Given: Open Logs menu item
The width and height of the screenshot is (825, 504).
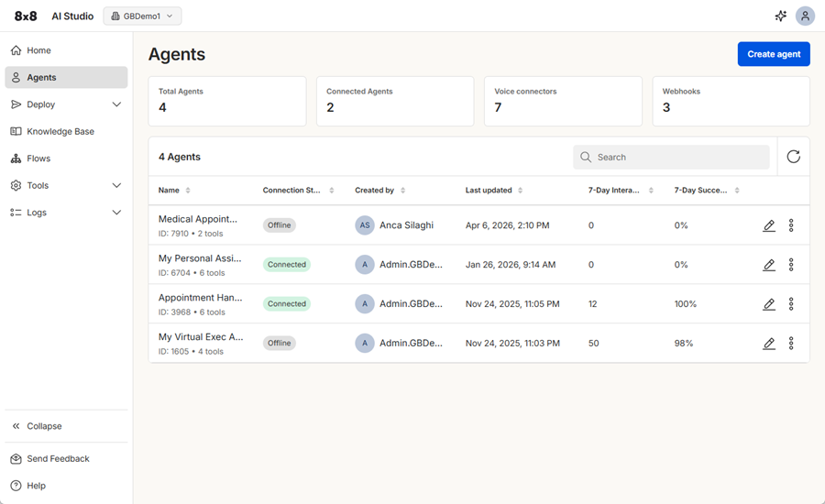Looking at the screenshot, I should tap(66, 213).
